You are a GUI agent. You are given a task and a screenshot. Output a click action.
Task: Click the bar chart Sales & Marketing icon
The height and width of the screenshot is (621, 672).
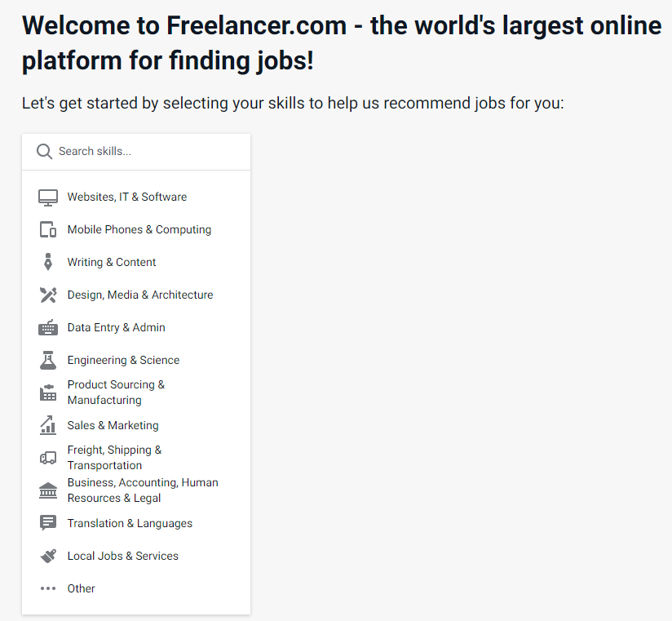tap(48, 425)
